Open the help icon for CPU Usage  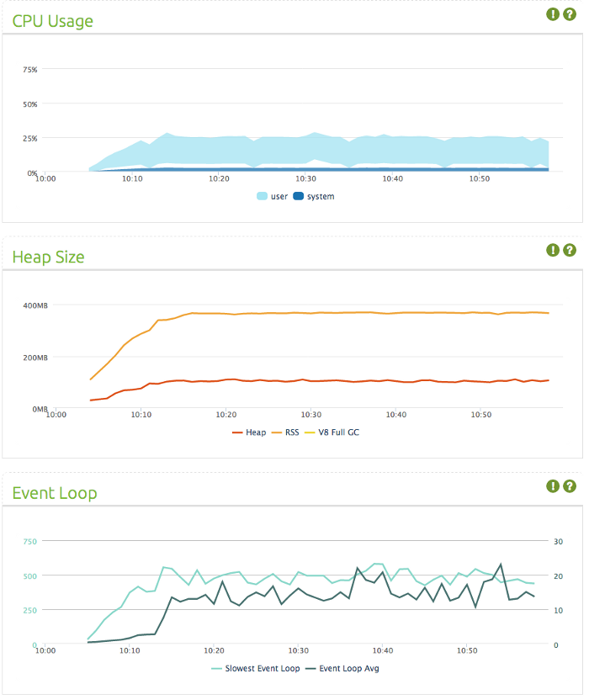point(570,14)
